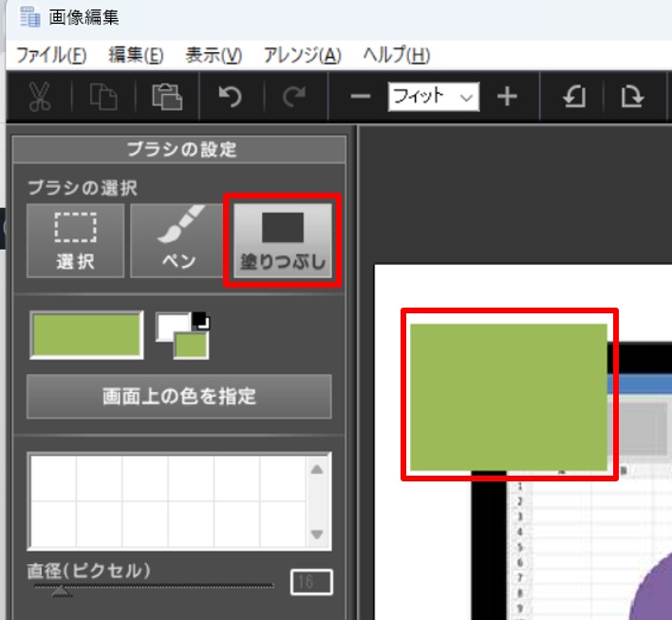Click palette scroll down arrow
Screen dimensions: 672x620
tap(317, 535)
